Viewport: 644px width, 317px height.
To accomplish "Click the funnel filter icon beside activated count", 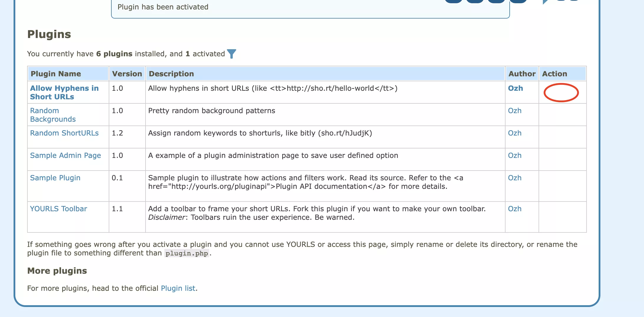I will (232, 54).
